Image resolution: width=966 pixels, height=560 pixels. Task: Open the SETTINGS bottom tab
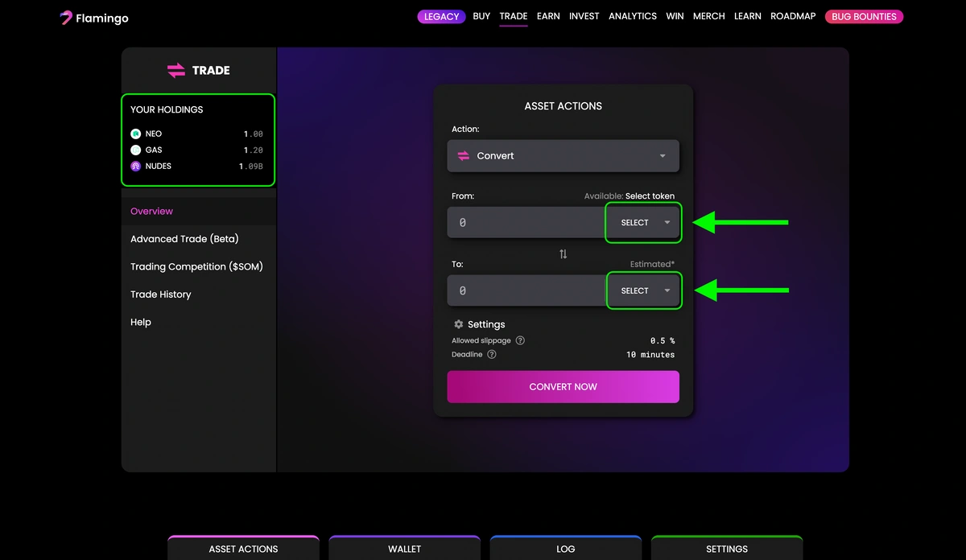coord(727,548)
